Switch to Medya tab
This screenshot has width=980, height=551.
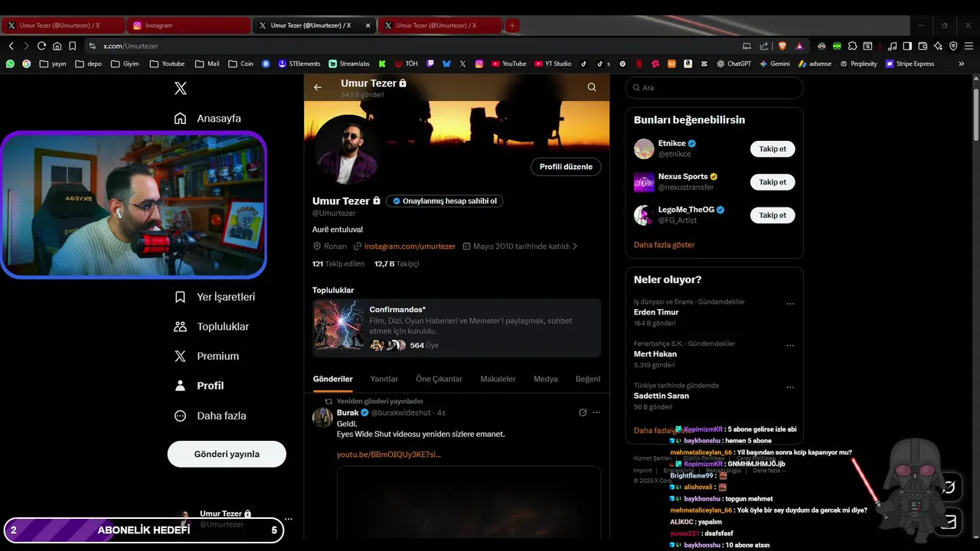coord(546,379)
